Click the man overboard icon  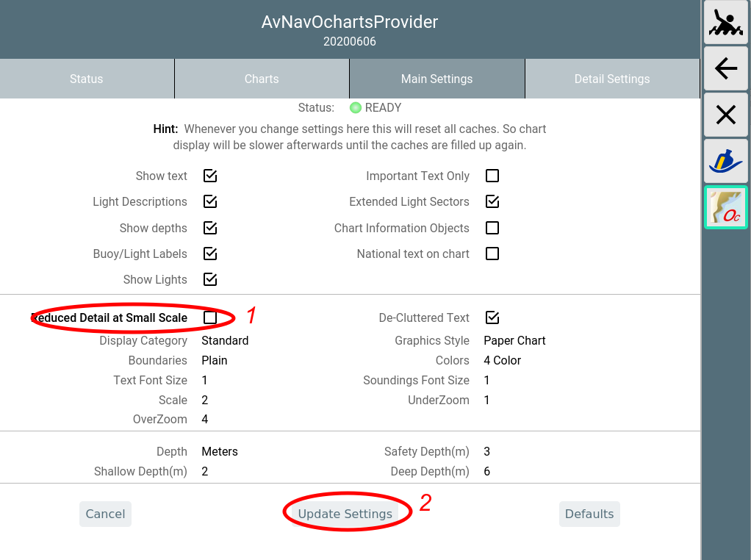pos(725,22)
